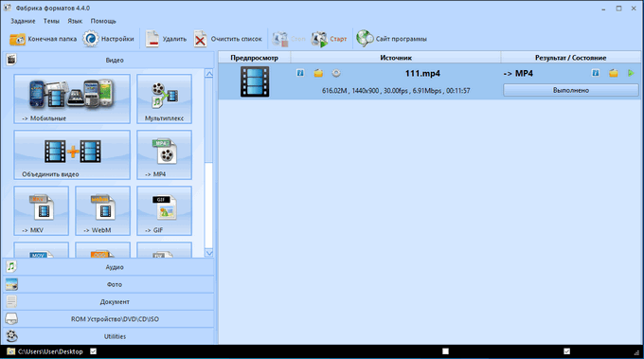Screen dimensions: 644x359
Task: Click the greyed Стоп button
Action: point(289,39)
